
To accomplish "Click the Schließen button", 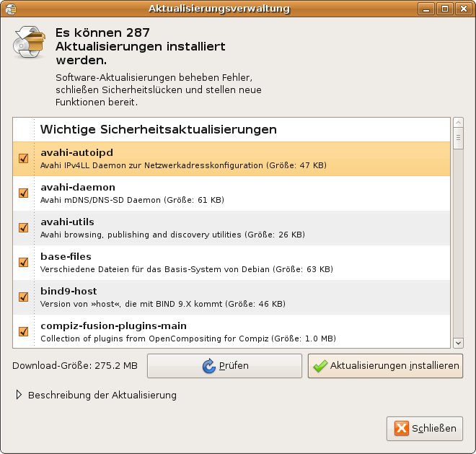I will [x=425, y=429].
